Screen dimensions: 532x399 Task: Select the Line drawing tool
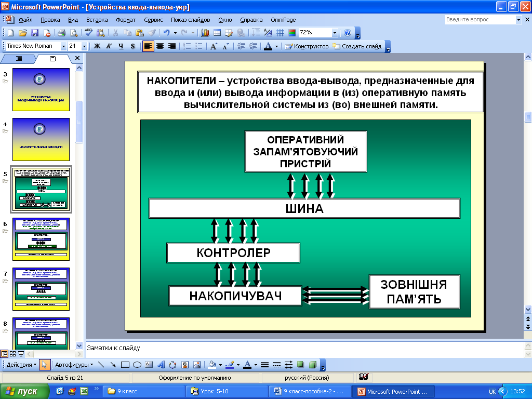point(101,365)
